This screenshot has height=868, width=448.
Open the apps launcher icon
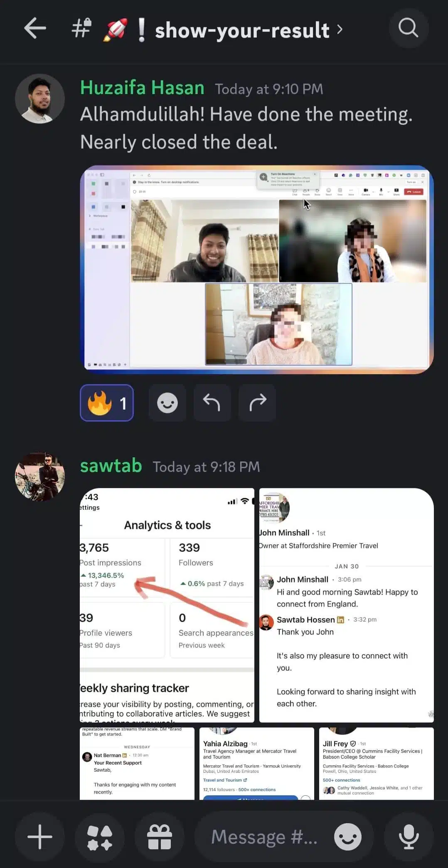[100, 836]
